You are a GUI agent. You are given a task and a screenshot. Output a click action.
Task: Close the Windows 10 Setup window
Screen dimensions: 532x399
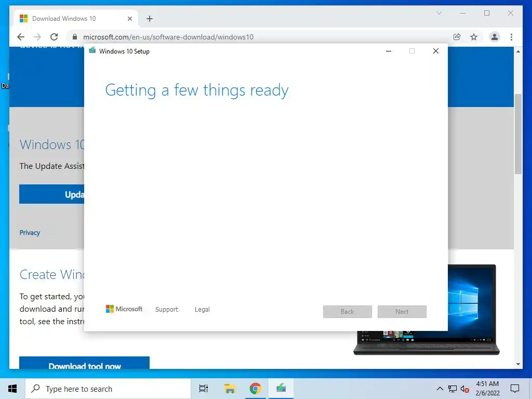click(x=436, y=51)
